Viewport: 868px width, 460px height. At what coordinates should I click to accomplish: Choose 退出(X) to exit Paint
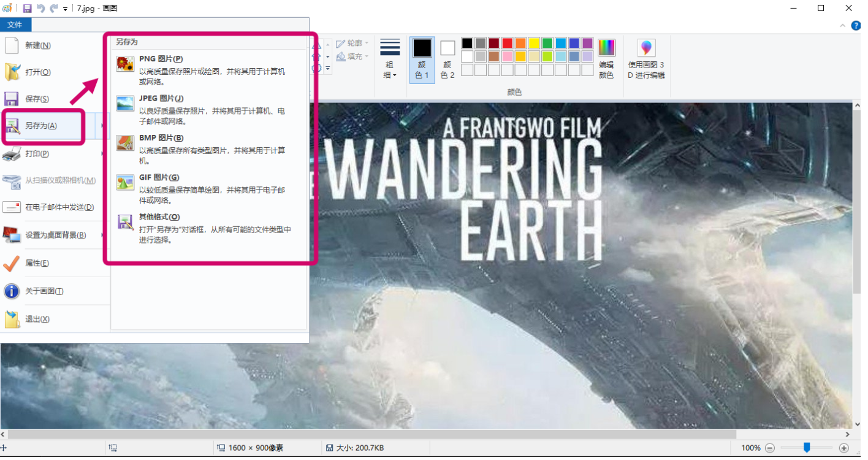tap(55, 320)
